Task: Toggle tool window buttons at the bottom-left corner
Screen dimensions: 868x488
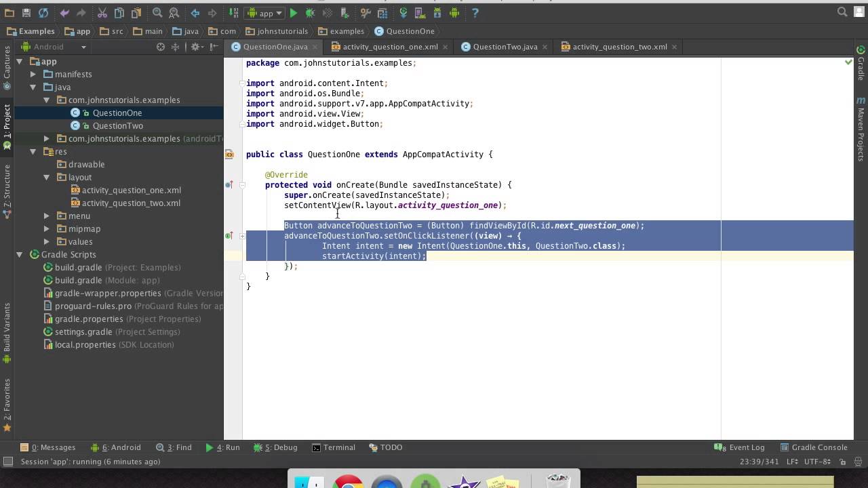Action: [8, 462]
